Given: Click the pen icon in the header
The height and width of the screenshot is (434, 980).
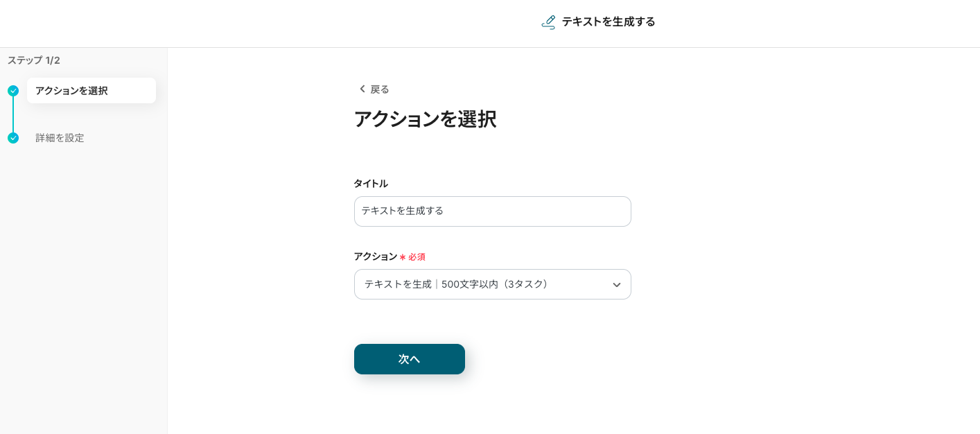Looking at the screenshot, I should click(x=548, y=22).
